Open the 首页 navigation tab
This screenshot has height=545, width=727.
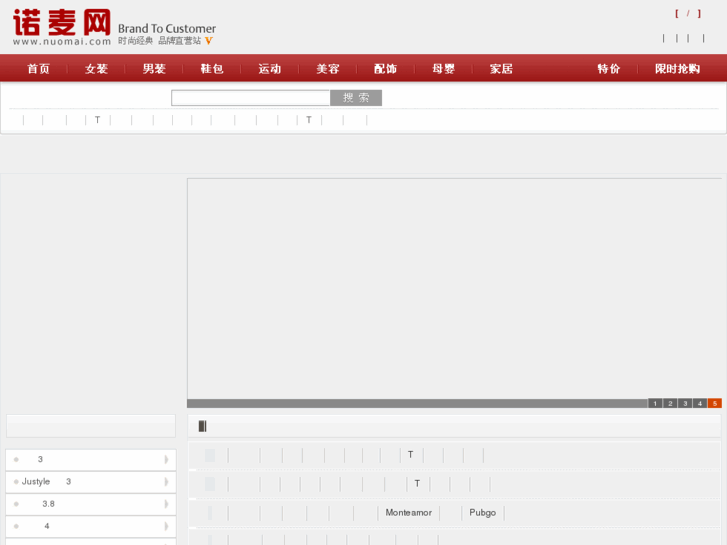38,69
